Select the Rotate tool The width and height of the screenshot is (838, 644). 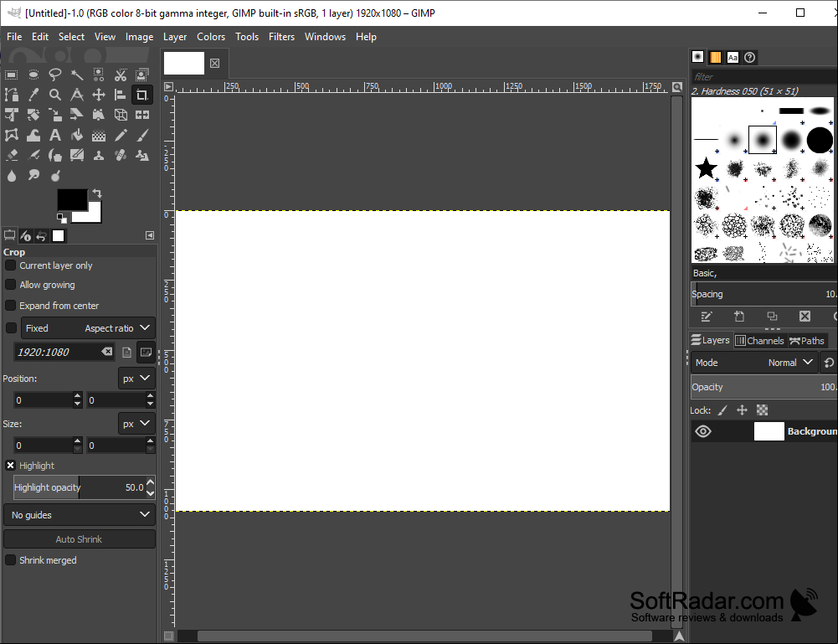click(x=33, y=115)
